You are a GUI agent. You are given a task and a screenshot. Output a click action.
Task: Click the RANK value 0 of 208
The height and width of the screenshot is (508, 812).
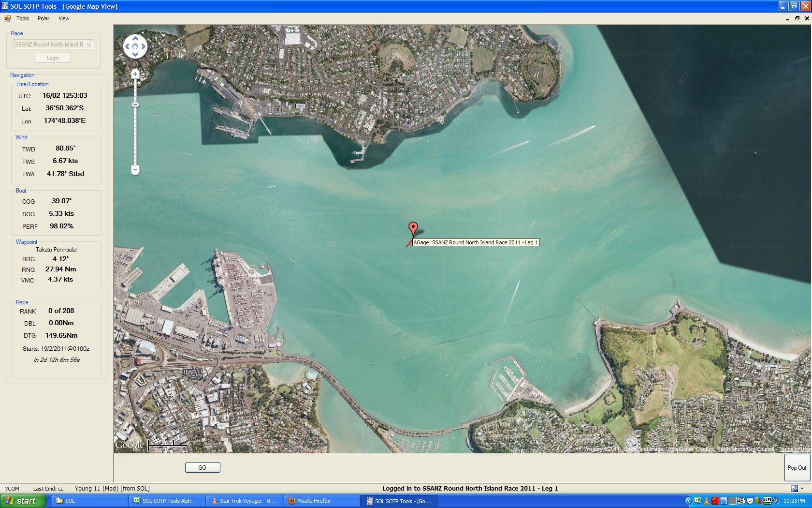coord(61,311)
